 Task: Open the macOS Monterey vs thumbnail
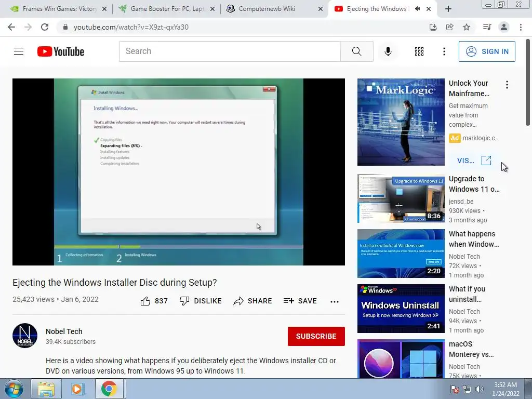coord(401,358)
